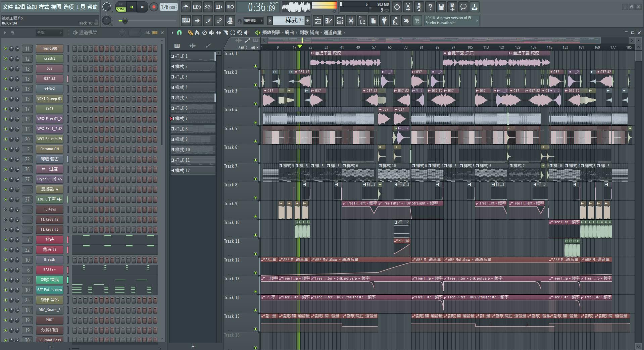Select the slice tool in playlist
The image size is (644, 350).
click(x=226, y=33)
